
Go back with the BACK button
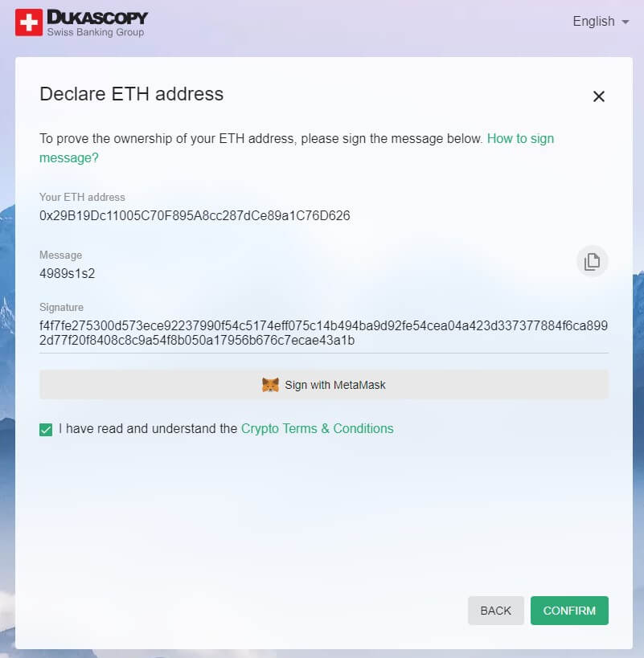point(496,611)
